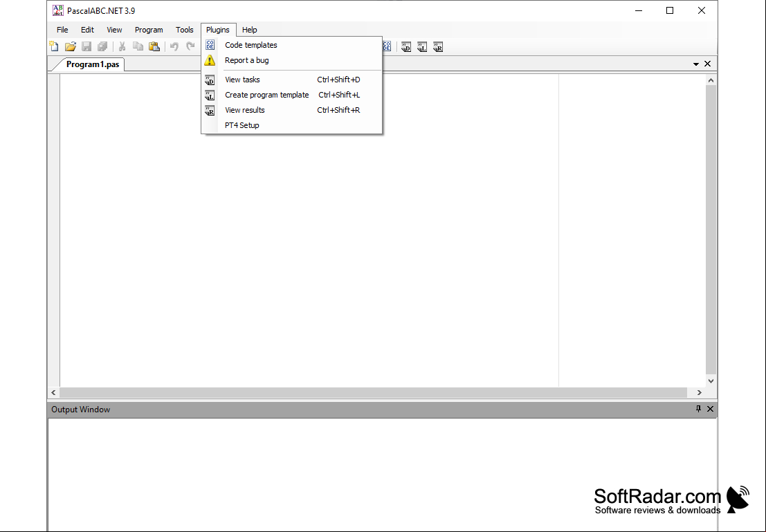Open the File menu
Image resolution: width=766 pixels, height=532 pixels.
[62, 30]
